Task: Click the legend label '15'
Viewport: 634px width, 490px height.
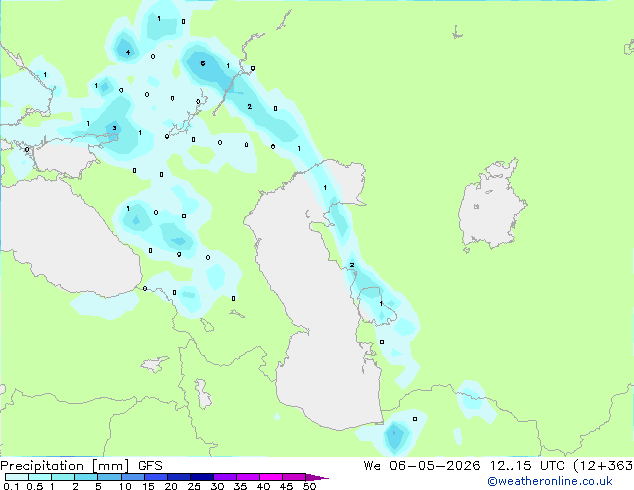Action: click(x=148, y=486)
